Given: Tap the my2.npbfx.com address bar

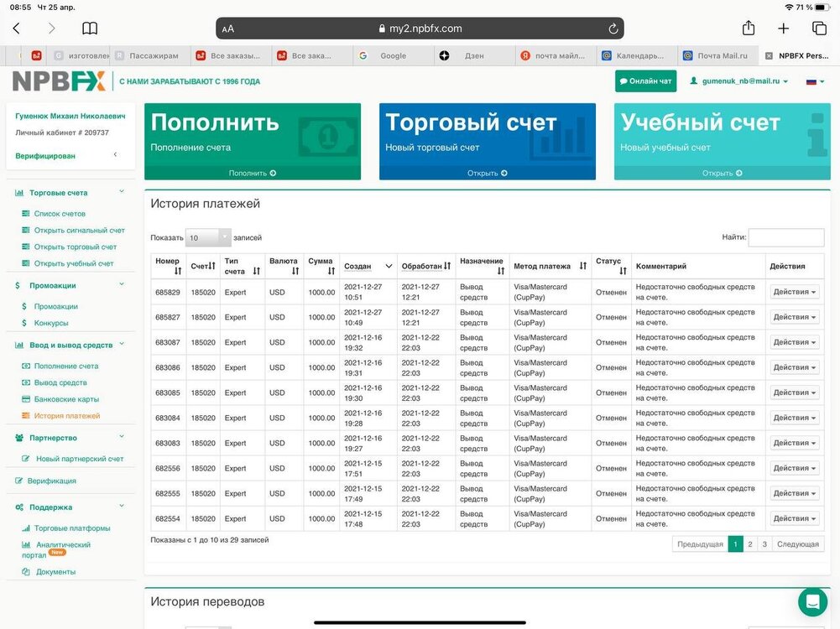Looking at the screenshot, I should (420, 29).
